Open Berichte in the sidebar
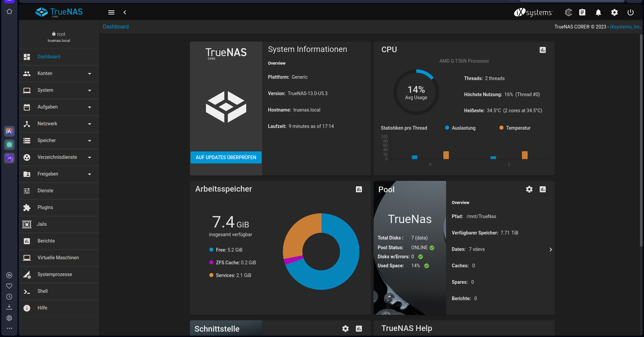Screen dimensions: 644x337 coord(59,241)
